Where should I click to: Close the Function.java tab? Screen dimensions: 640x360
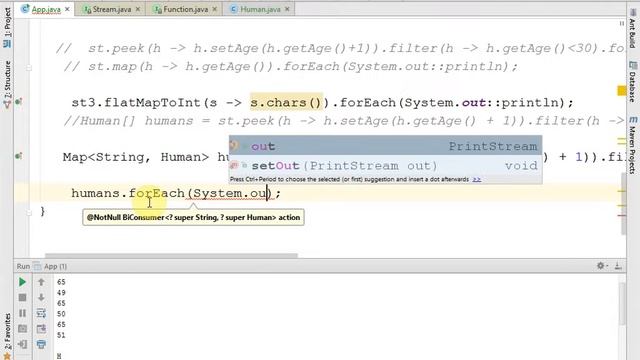tap(215, 9)
